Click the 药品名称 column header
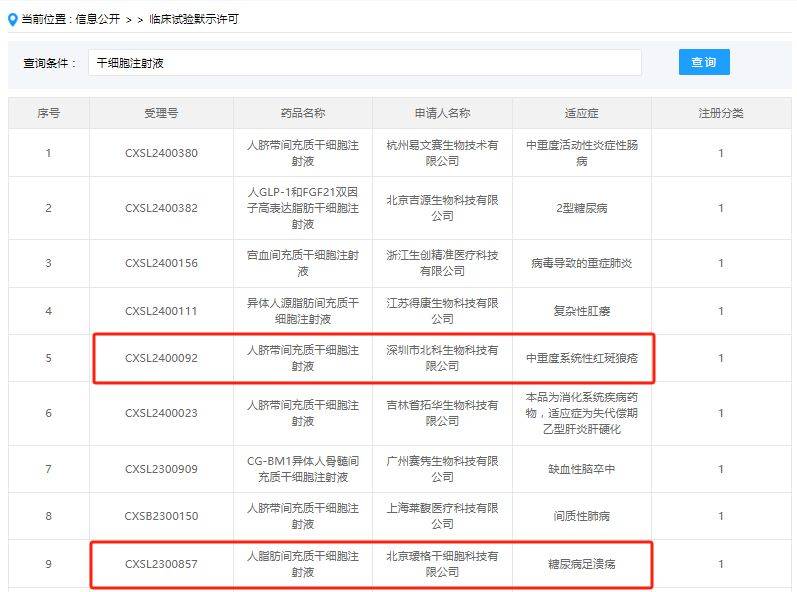The image size is (797, 592). click(302, 113)
